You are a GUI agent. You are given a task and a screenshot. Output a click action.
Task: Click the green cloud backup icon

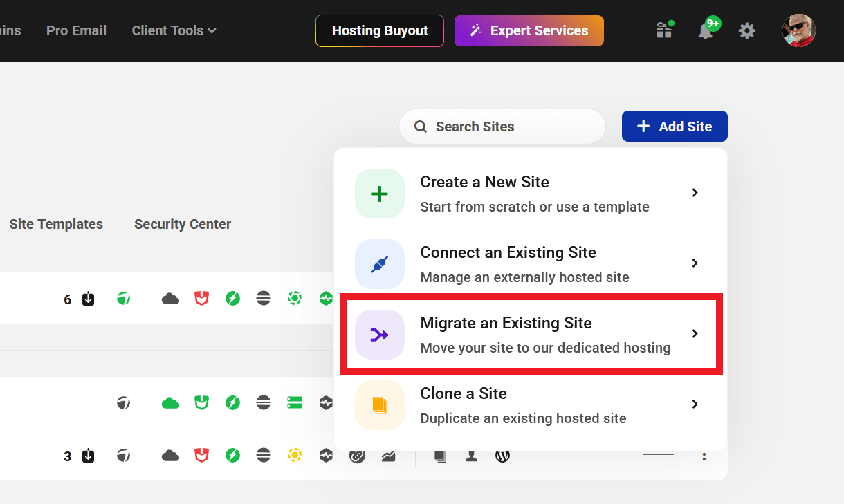170,402
